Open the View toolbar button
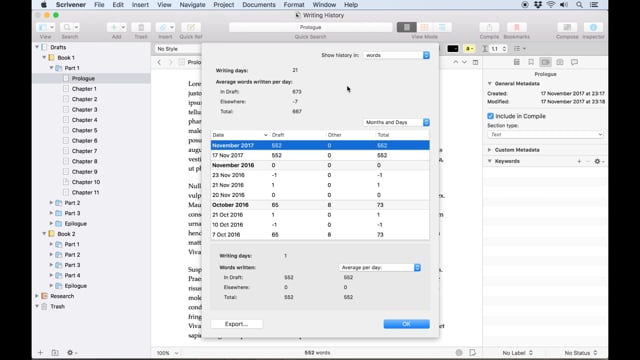Image resolution: width=640 pixels, height=360 pixels. pyautogui.click(x=45, y=27)
